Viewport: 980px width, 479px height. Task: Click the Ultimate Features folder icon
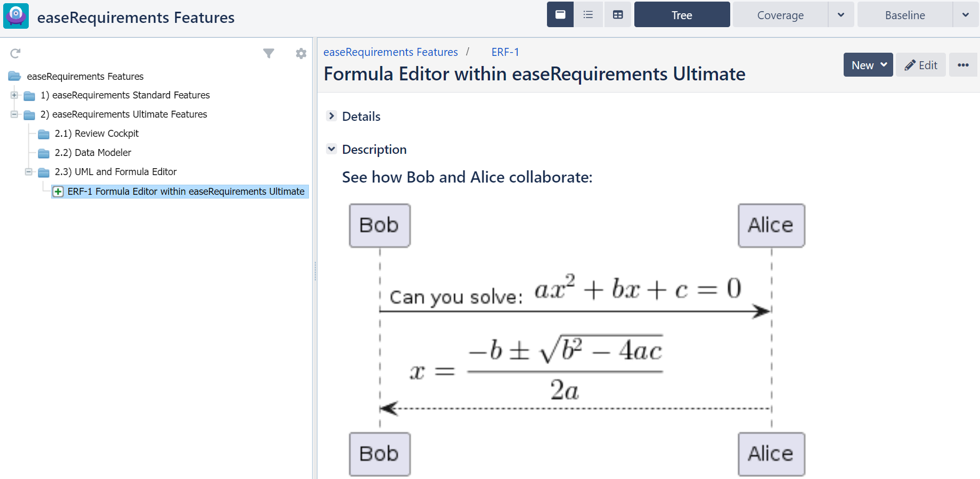(29, 115)
